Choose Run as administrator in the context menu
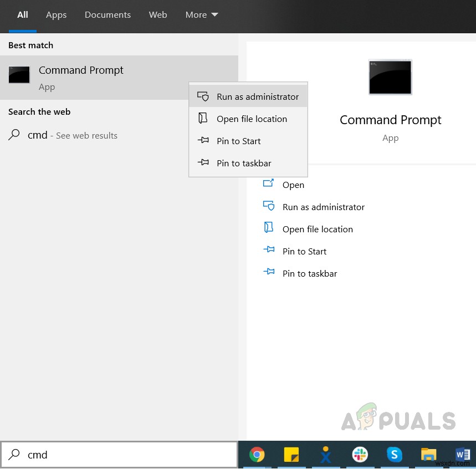Image resolution: width=476 pixels, height=469 pixels. click(248, 96)
